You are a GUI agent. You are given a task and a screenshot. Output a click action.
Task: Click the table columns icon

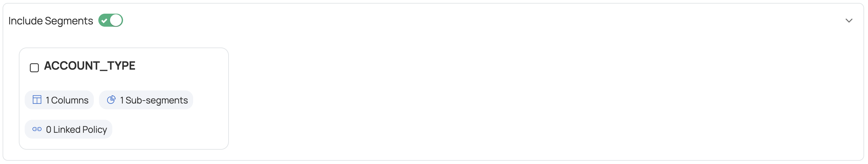point(37,100)
